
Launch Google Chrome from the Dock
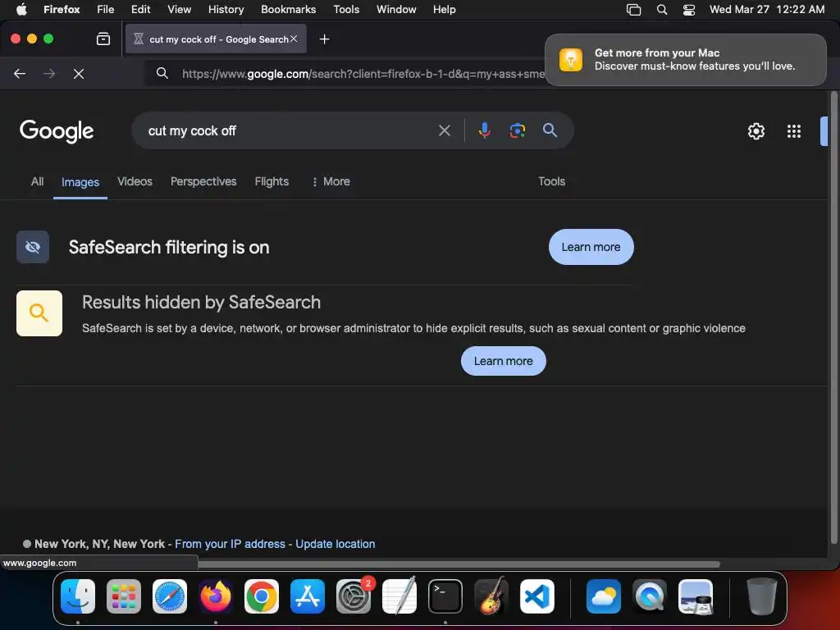click(262, 596)
